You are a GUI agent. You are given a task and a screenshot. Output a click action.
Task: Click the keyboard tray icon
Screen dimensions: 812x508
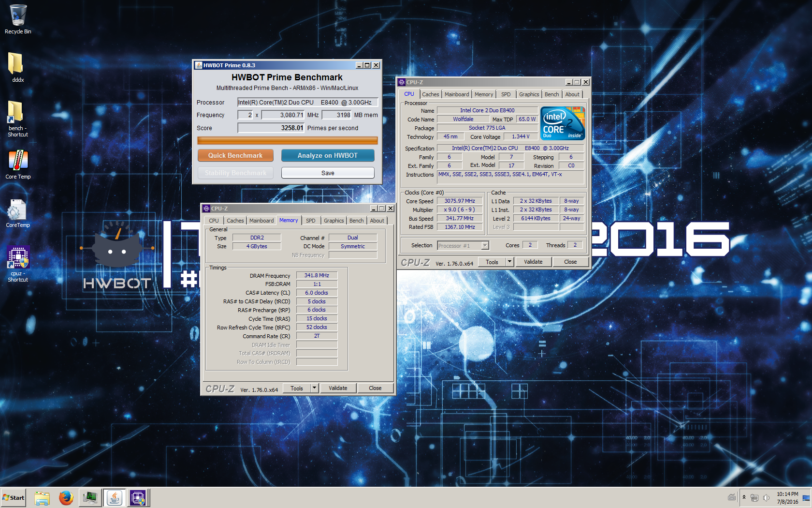[732, 497]
